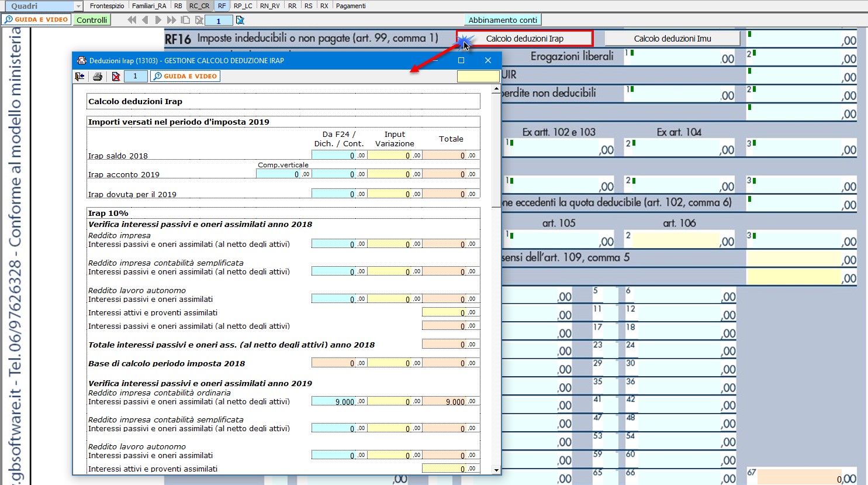The image size is (868, 485).
Task: Click the exit door icon in Deduzioni Irap window
Action: click(x=80, y=76)
